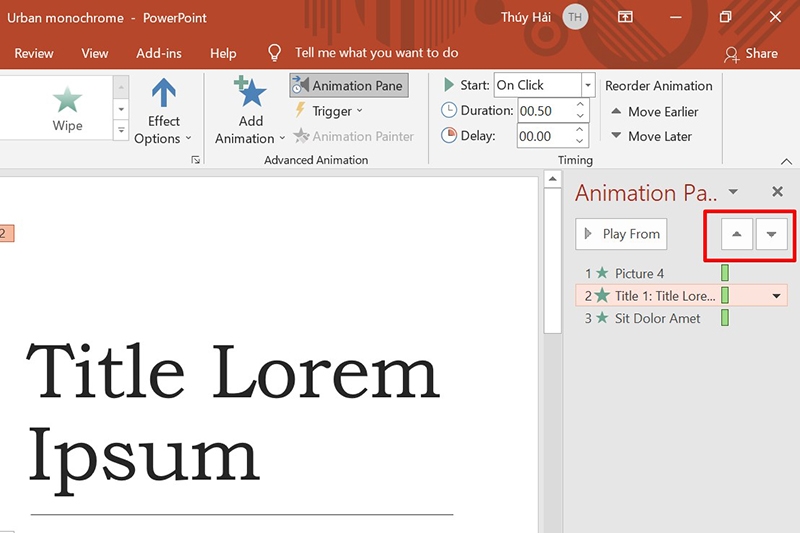Select the Wipe animation effect

tap(67, 108)
